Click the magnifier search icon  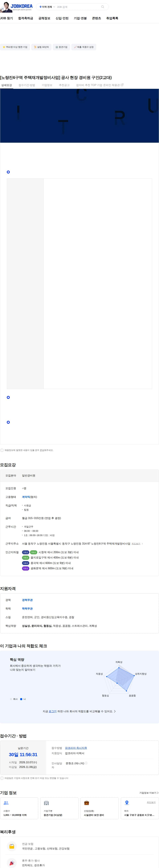(103, 7)
